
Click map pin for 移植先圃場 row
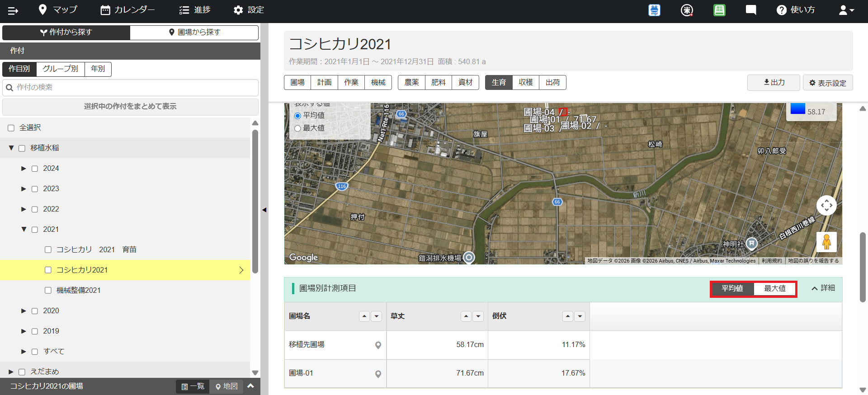[378, 345]
